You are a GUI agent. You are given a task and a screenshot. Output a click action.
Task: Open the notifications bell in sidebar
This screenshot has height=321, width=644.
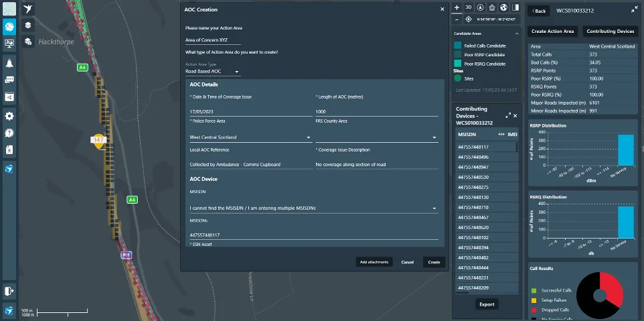pyautogui.click(x=9, y=63)
